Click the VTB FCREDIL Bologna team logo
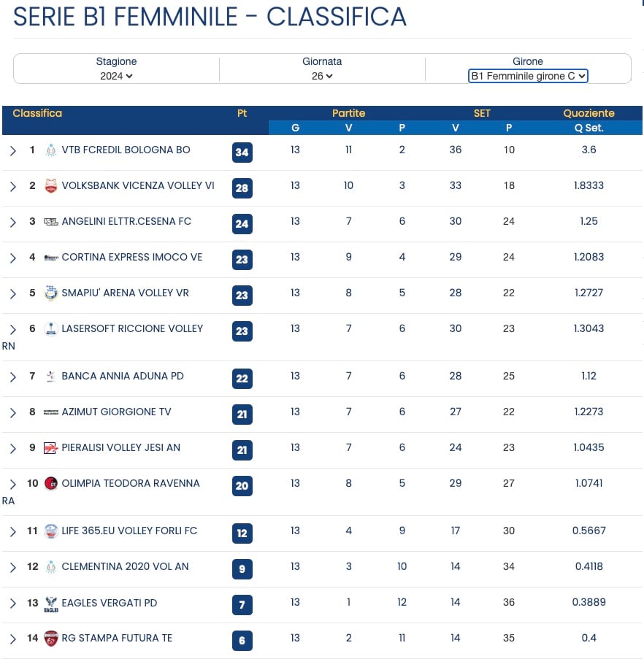644x659 pixels. pyautogui.click(x=51, y=150)
